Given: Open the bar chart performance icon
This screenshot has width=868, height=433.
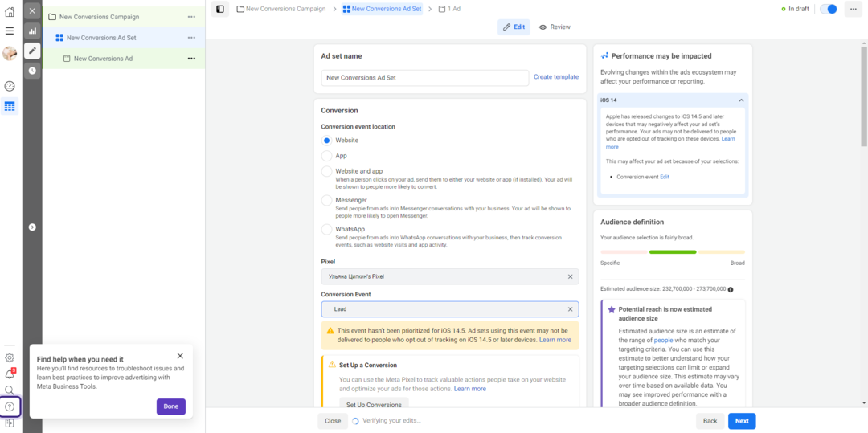Looking at the screenshot, I should pos(32,31).
